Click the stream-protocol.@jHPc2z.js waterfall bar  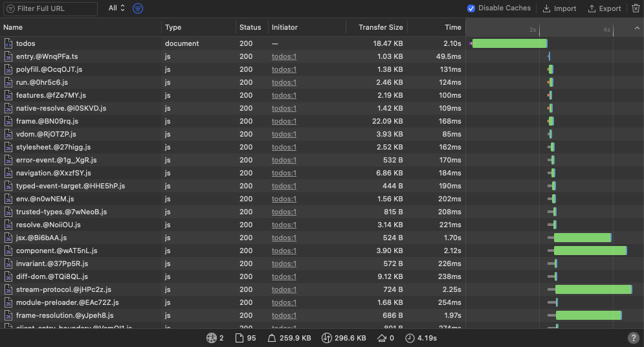point(594,289)
